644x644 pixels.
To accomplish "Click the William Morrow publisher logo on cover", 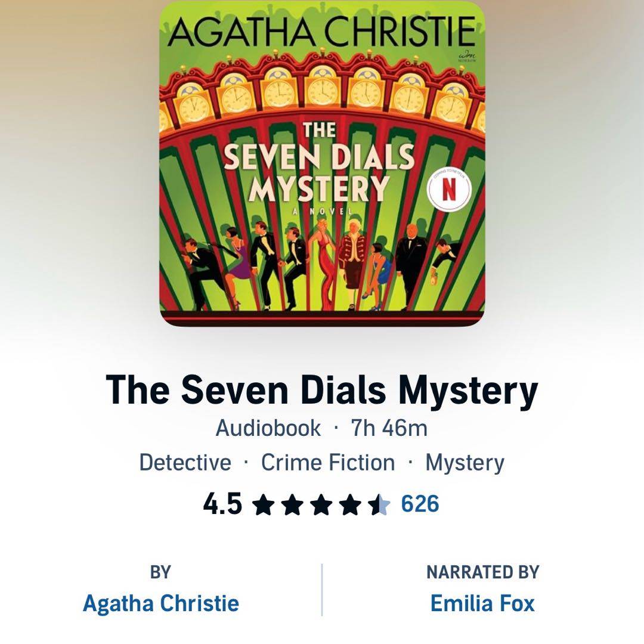I will pos(467,56).
